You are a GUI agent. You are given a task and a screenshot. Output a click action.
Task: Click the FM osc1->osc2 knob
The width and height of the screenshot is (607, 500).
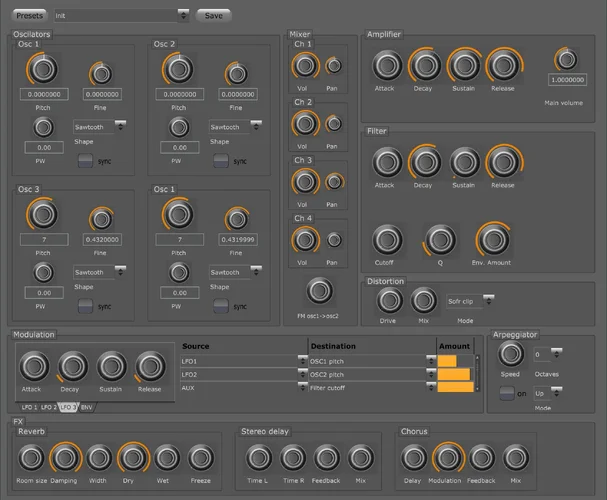[x=320, y=290]
